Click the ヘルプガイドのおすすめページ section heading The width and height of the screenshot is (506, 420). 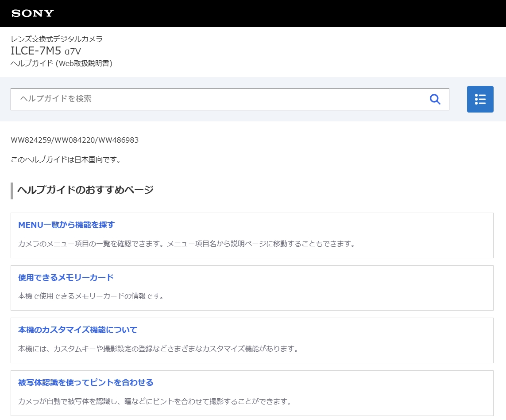pyautogui.click(x=85, y=190)
